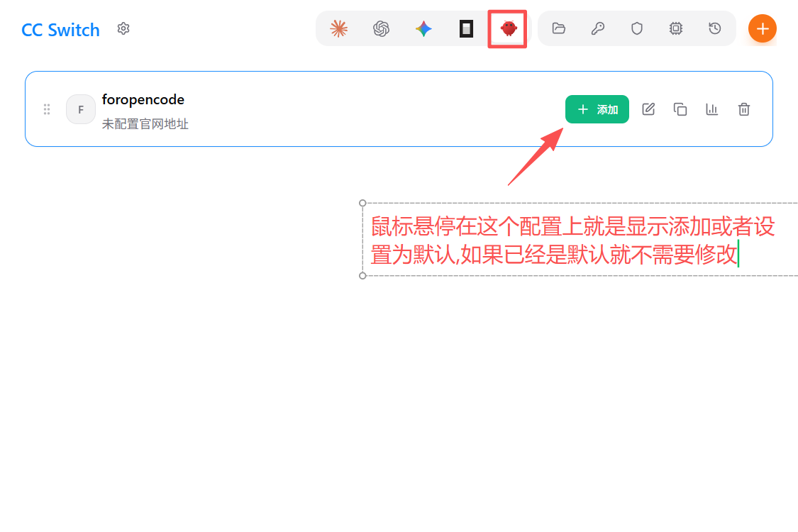Delete the foropencode provider
Image resolution: width=798 pixels, height=532 pixels.
744,109
